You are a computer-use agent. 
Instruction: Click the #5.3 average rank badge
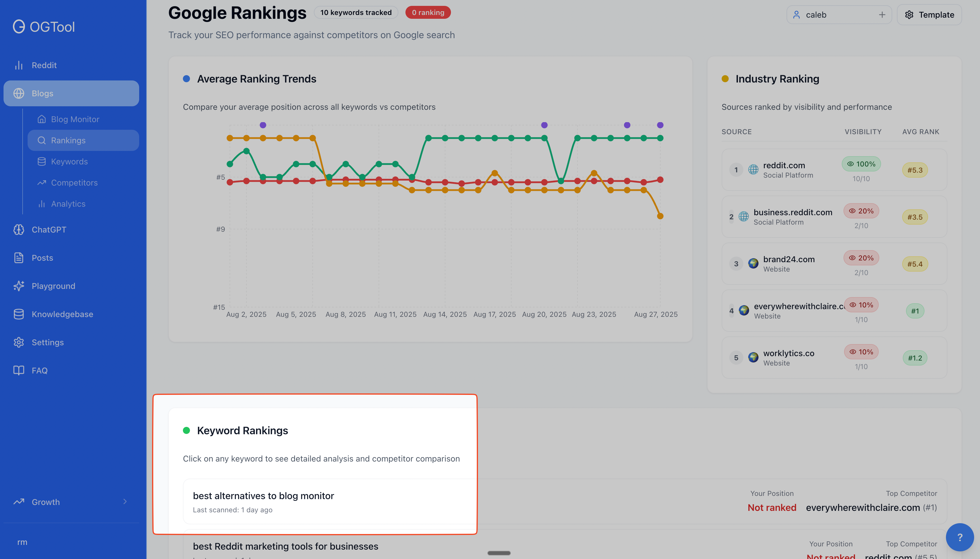click(x=915, y=170)
